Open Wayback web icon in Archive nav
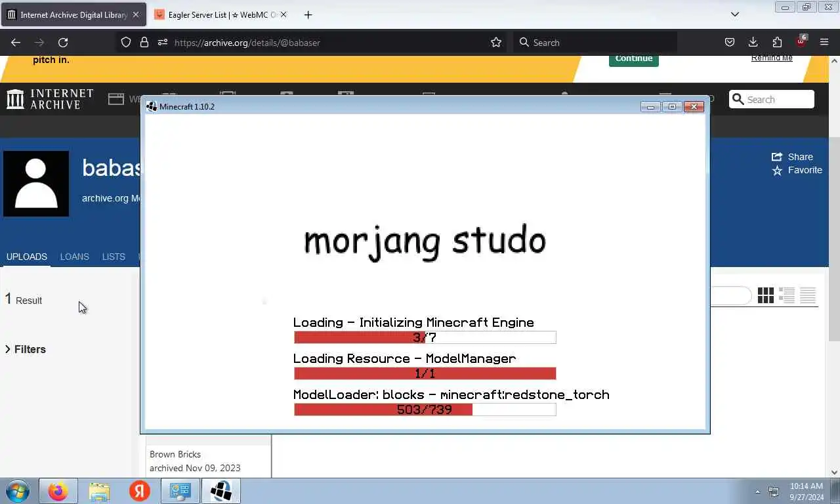 116,99
